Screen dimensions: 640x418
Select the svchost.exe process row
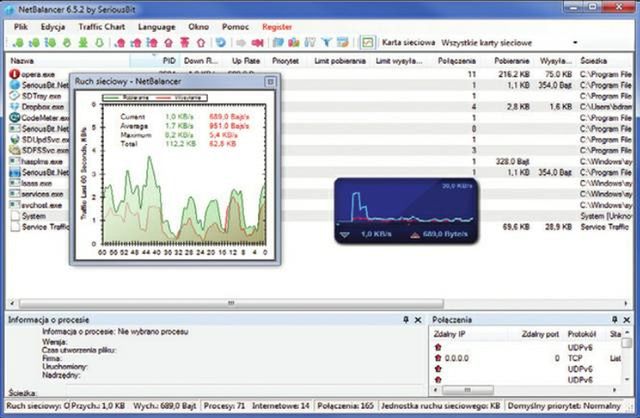pyautogui.click(x=320, y=205)
